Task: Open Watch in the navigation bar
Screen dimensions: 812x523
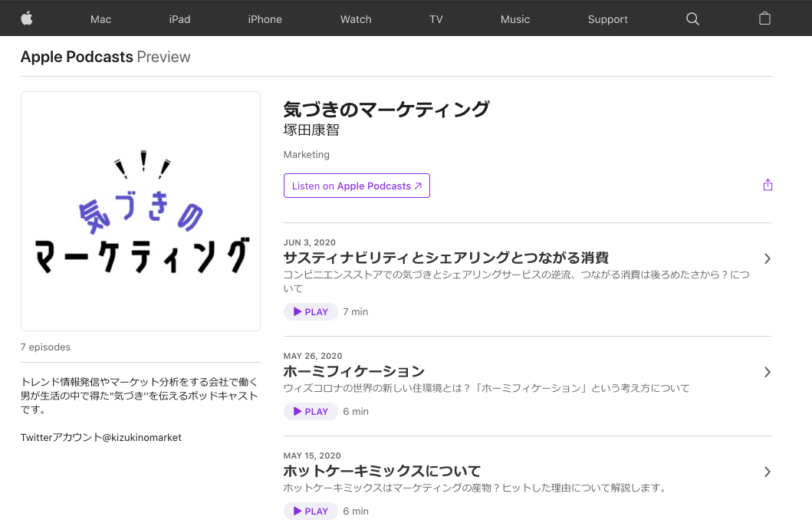Action: [356, 19]
